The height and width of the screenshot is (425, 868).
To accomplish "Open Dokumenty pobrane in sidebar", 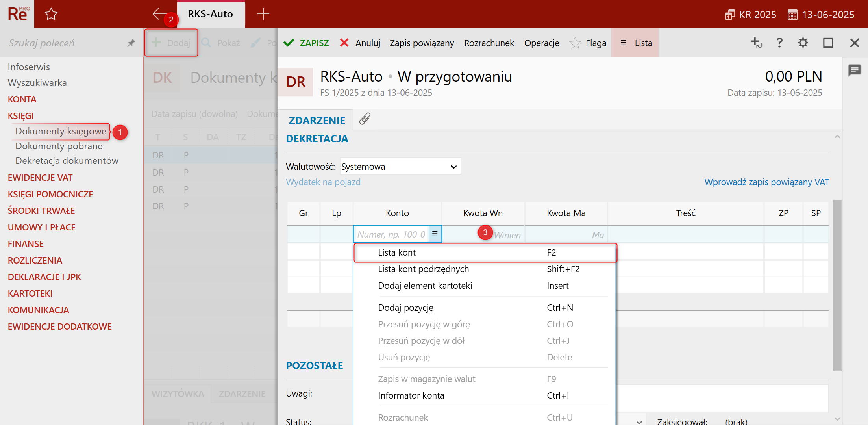I will point(59,146).
